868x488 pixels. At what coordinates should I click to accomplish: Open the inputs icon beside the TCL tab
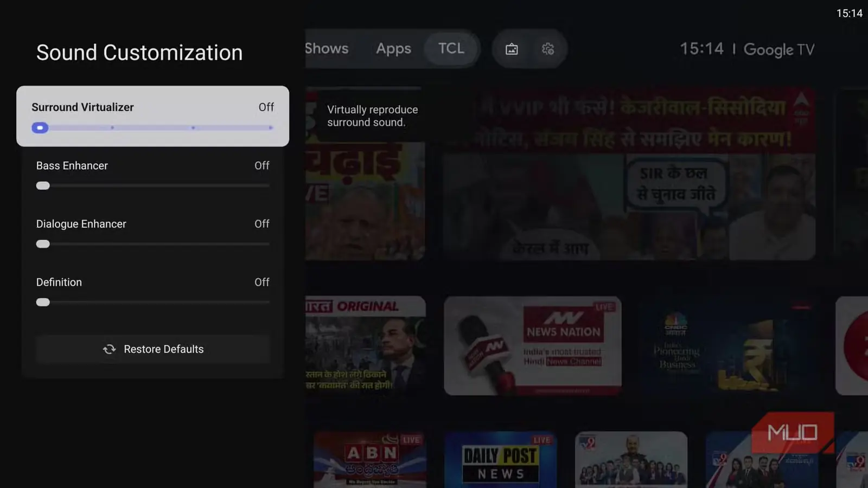pos(512,49)
